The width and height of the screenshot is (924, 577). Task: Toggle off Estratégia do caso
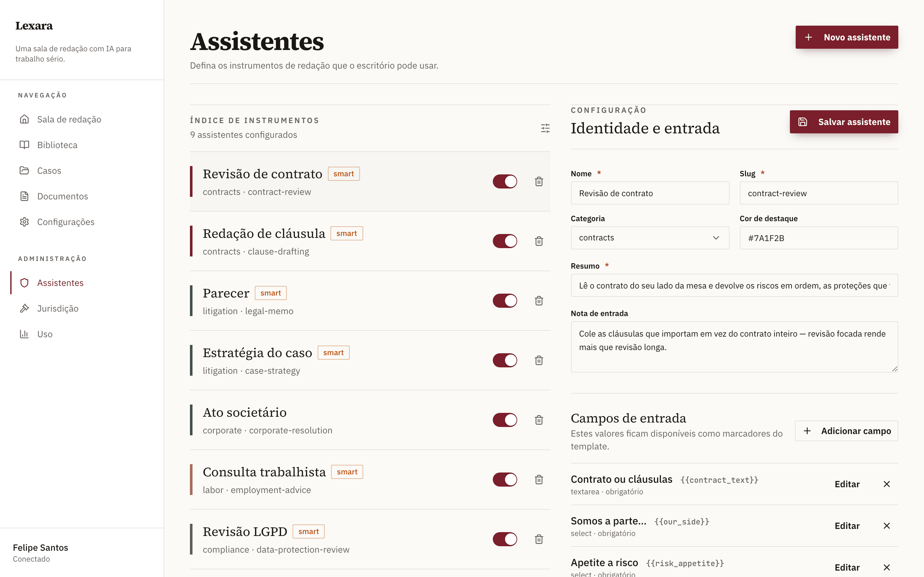point(505,360)
